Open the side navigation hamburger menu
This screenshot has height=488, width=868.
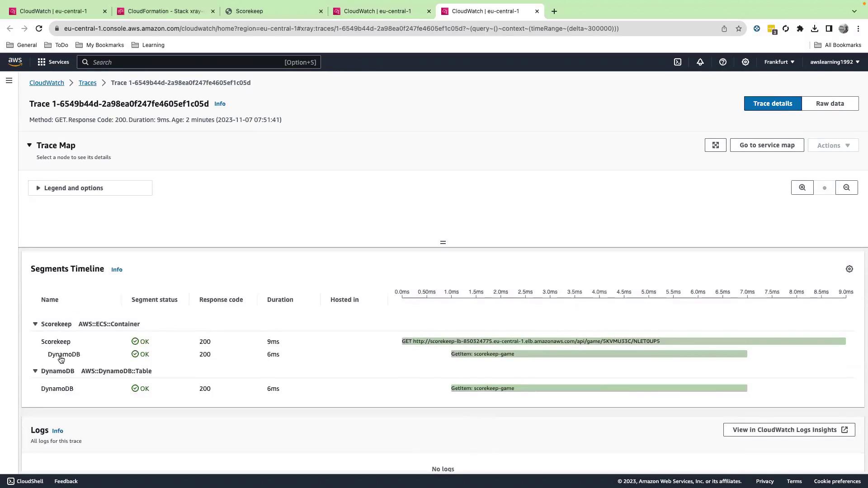click(9, 81)
